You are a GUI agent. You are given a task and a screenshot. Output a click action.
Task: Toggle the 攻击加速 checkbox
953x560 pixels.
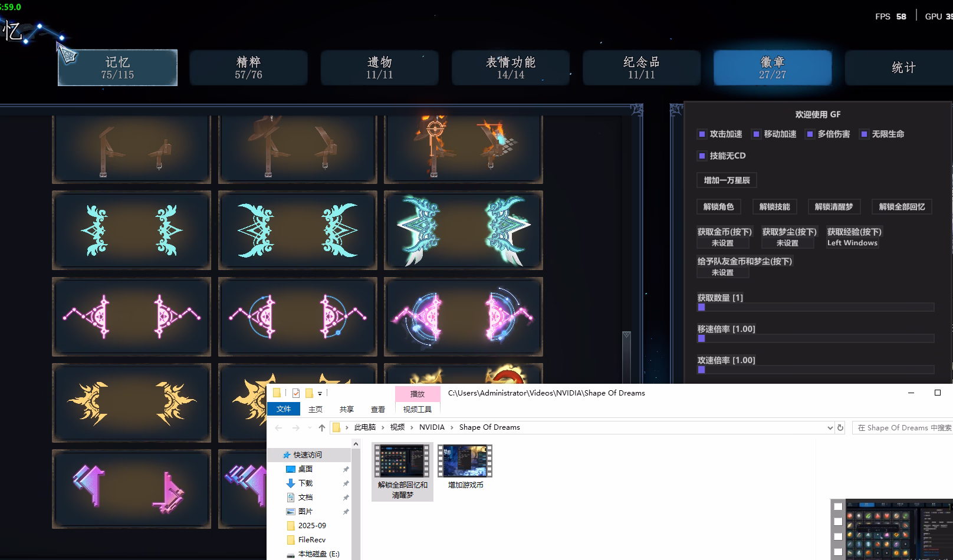pos(701,134)
